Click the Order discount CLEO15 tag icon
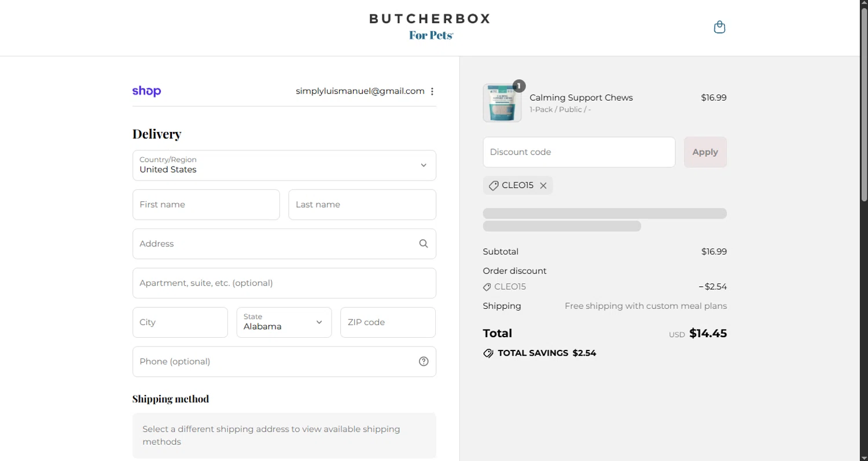The width and height of the screenshot is (868, 461). 487,287
